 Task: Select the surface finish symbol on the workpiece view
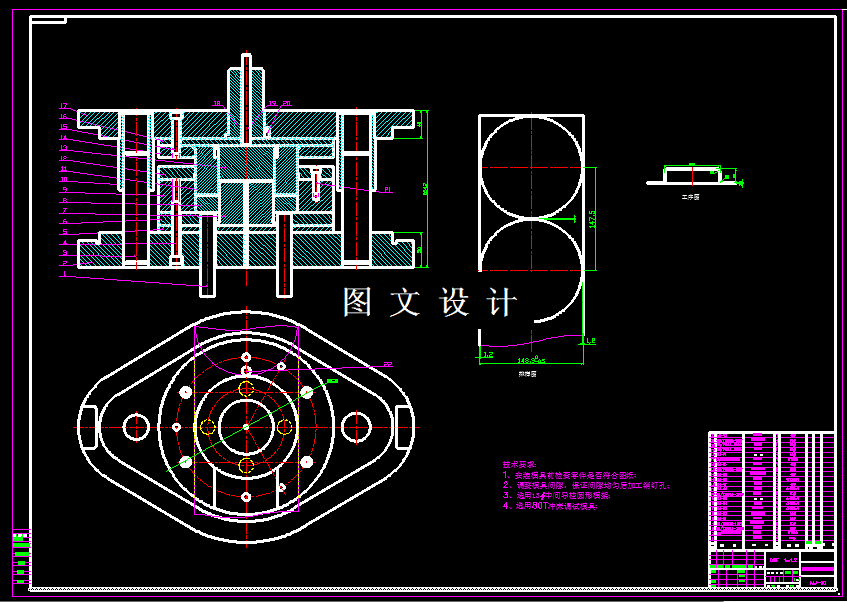[740, 183]
